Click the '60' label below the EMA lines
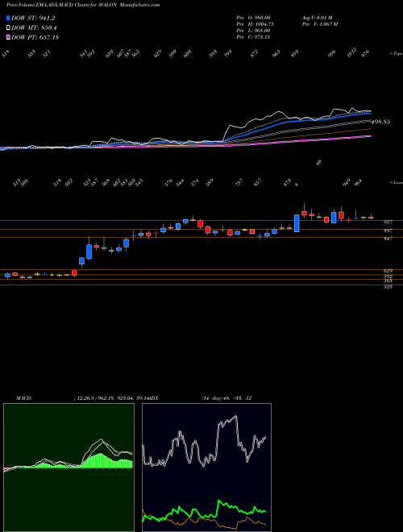The width and height of the screenshot is (403, 532). click(x=319, y=163)
